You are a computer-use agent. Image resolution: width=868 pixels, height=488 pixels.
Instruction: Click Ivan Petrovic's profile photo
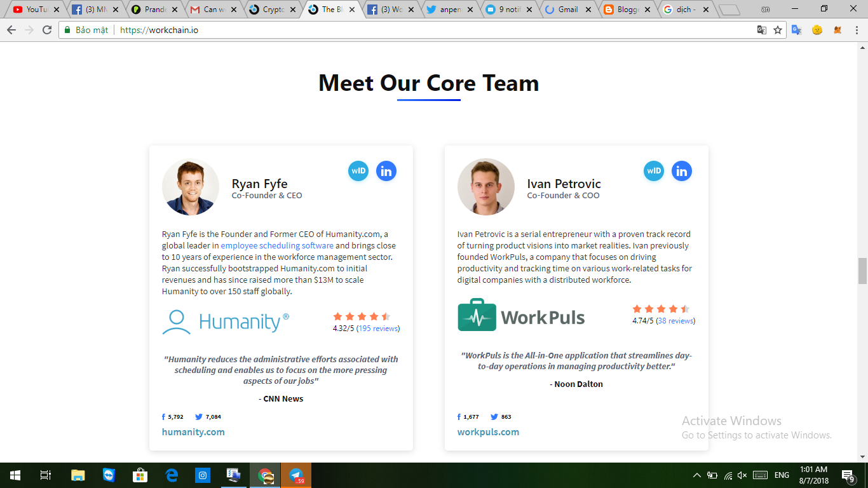coord(486,187)
